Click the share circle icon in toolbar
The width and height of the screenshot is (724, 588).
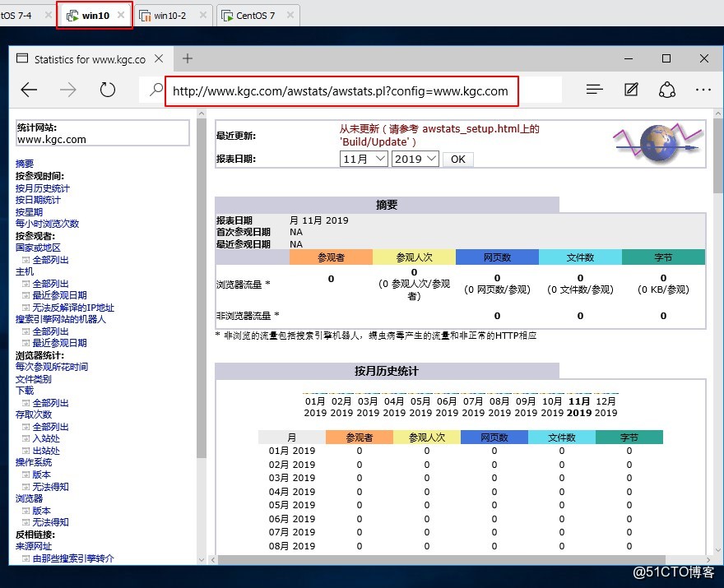tap(666, 90)
